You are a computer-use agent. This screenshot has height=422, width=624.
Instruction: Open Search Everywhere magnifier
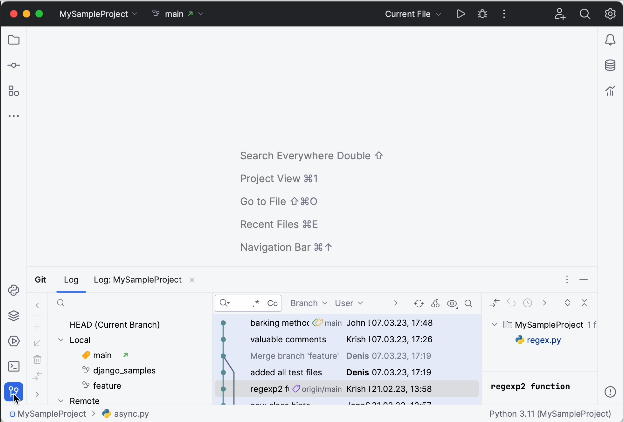[585, 14]
